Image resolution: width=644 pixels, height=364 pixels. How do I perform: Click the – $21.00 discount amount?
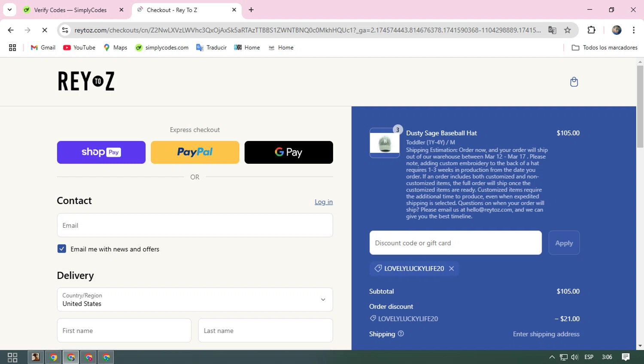click(567, 319)
